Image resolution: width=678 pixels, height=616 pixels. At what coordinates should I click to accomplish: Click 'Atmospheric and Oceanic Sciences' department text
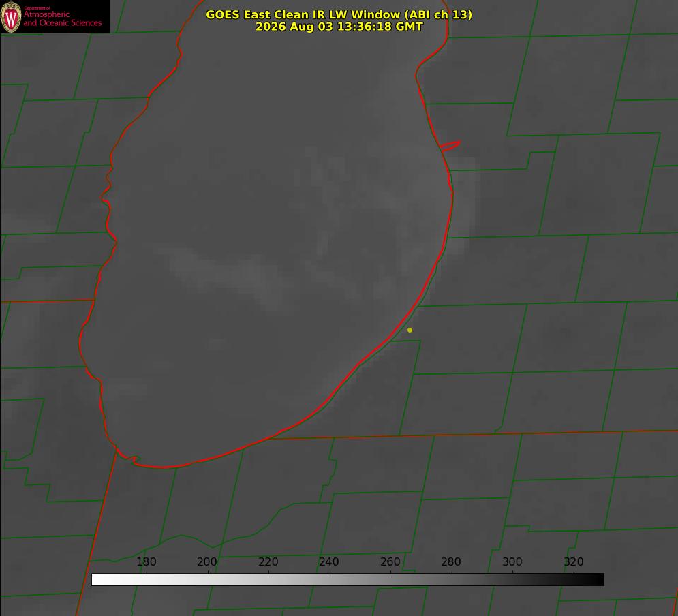(x=62, y=18)
